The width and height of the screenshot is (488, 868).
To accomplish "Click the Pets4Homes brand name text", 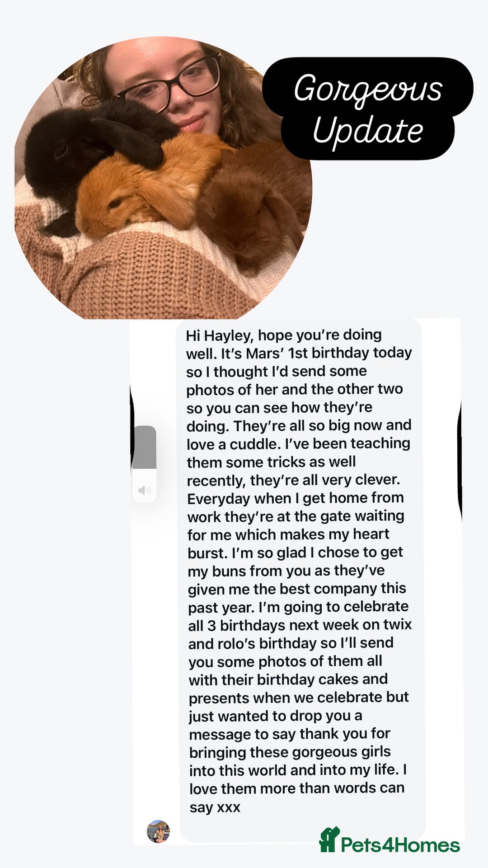I will tap(400, 845).
